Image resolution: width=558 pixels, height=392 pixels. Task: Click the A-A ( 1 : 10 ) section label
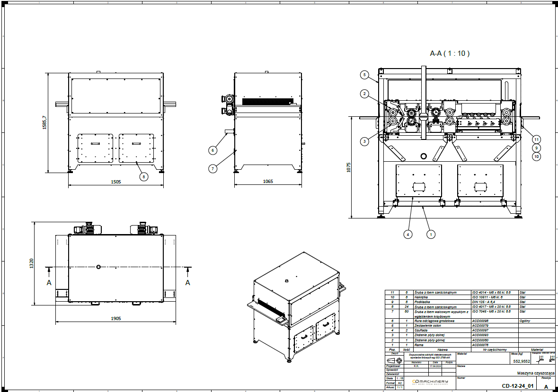450,53
